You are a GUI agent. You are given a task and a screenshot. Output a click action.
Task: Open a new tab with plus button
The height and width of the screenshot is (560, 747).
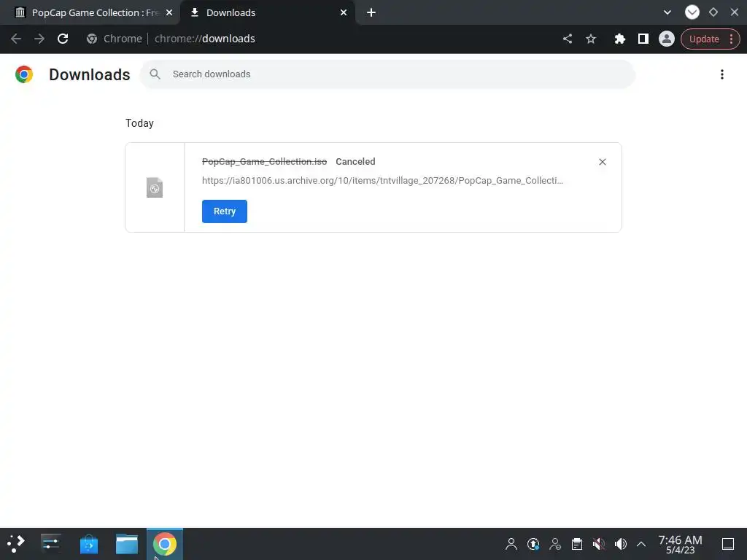(371, 13)
